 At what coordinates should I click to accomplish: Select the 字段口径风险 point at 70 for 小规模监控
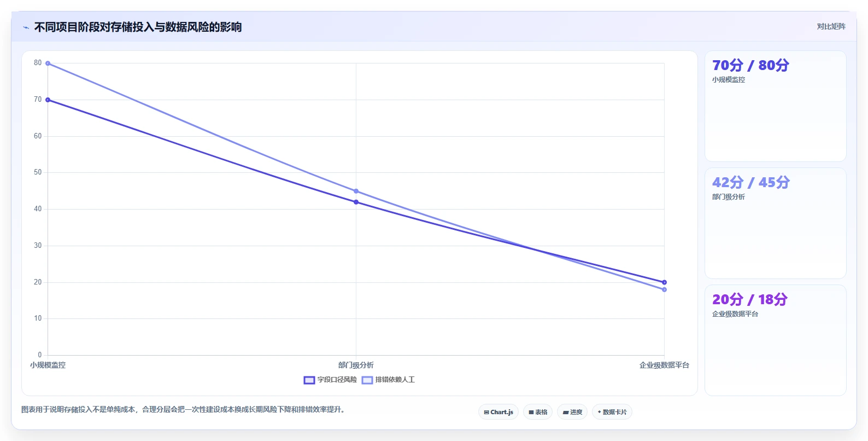48,100
